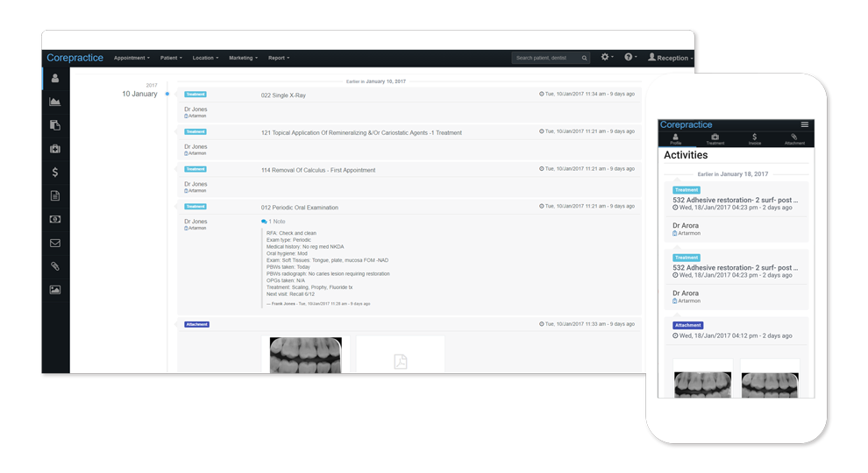Screen dimensions: 868x473
Task: Open the dental X-ray thumbnail in desktop attachment
Action: [x=305, y=356]
